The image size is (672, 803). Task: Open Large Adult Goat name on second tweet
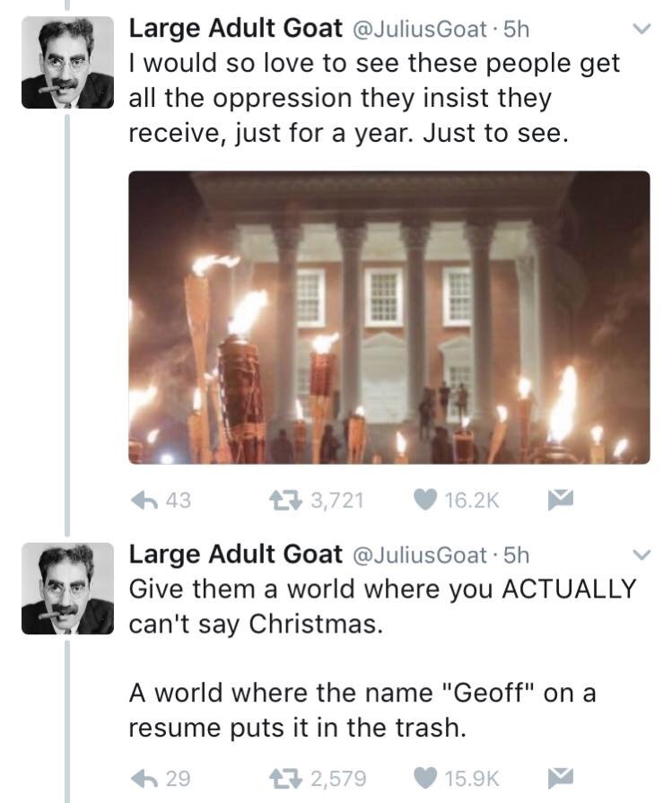[236, 554]
